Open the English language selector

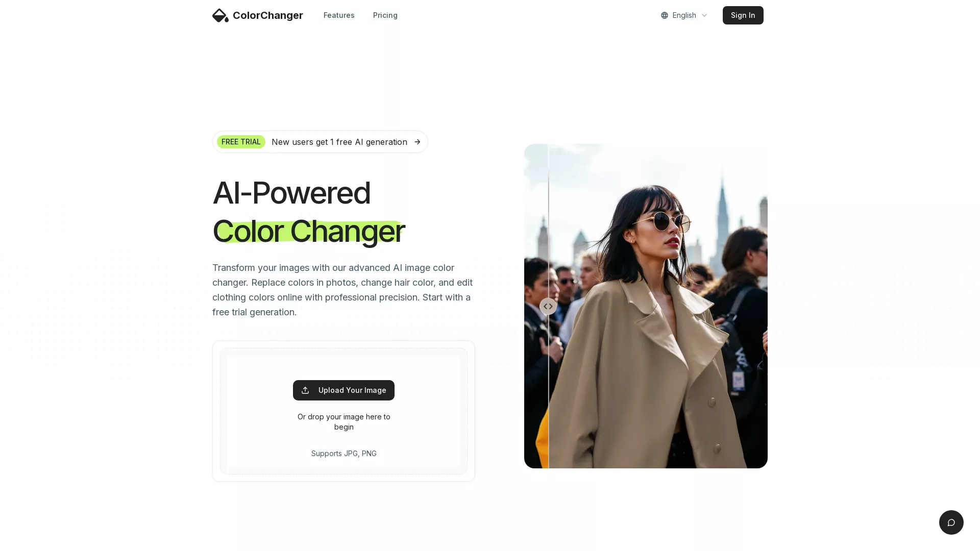click(x=684, y=15)
